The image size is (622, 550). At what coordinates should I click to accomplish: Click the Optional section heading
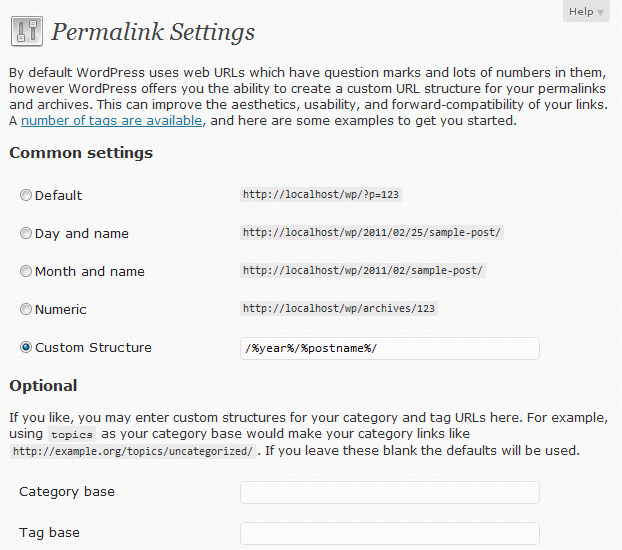43,386
